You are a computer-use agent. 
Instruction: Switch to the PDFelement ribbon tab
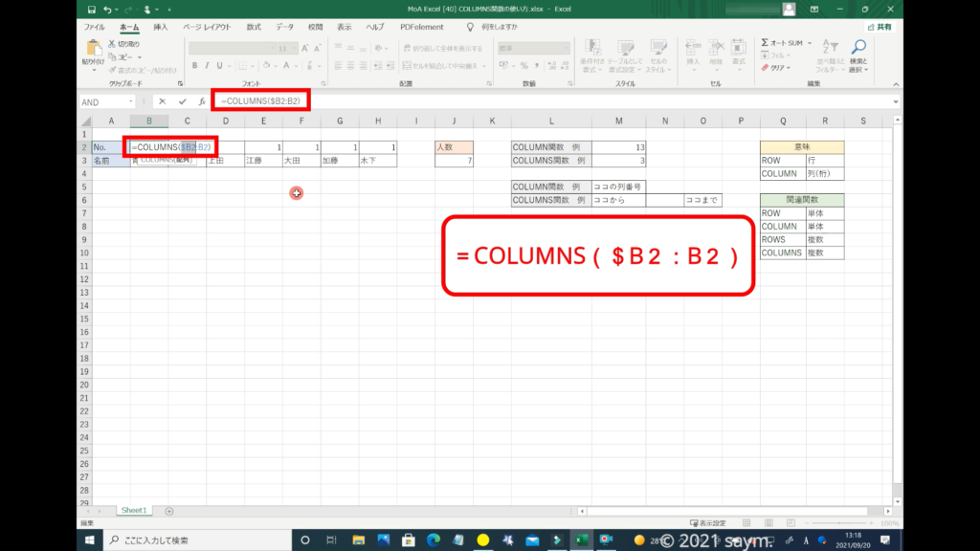(x=420, y=27)
